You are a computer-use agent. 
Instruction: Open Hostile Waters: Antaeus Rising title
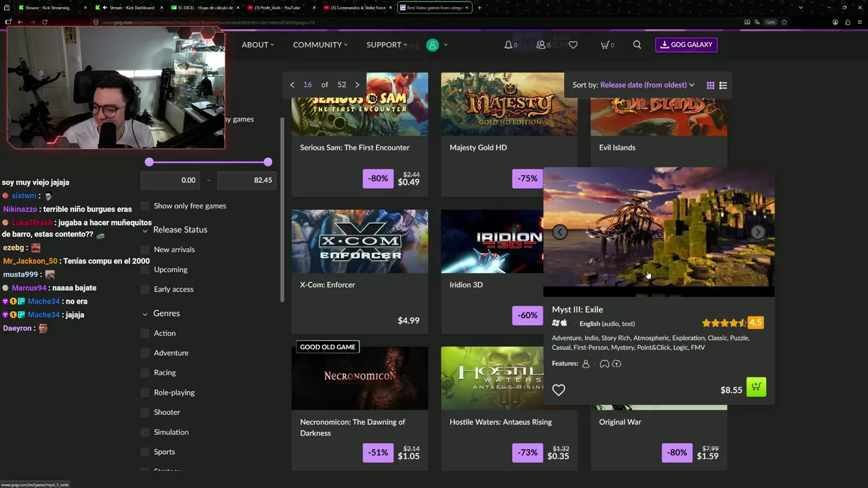[500, 422]
